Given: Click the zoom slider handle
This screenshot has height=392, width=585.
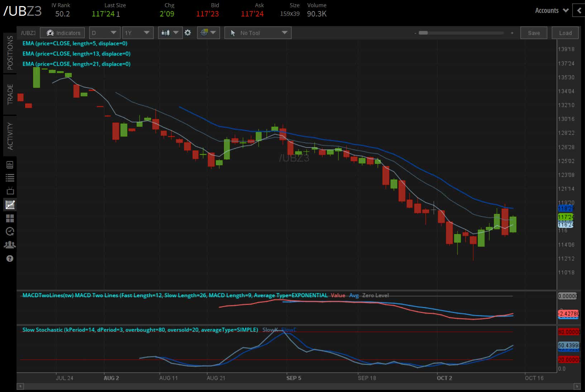Looking at the screenshot, I should coord(423,33).
